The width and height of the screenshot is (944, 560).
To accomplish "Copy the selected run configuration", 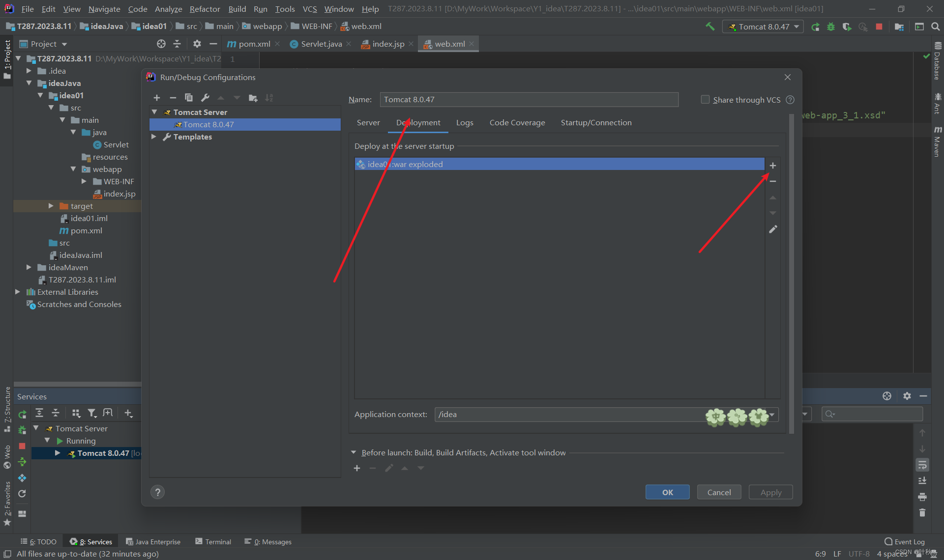I will (189, 98).
